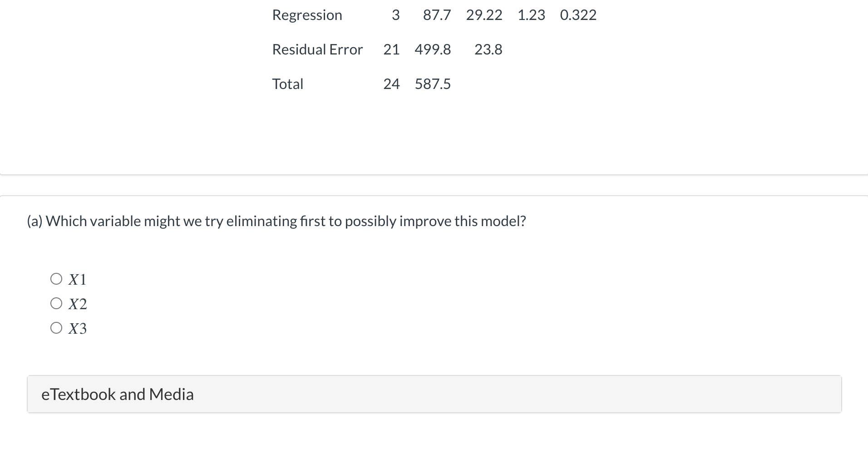
Task: Click the Residual Error row label
Action: pyautogui.click(x=317, y=49)
